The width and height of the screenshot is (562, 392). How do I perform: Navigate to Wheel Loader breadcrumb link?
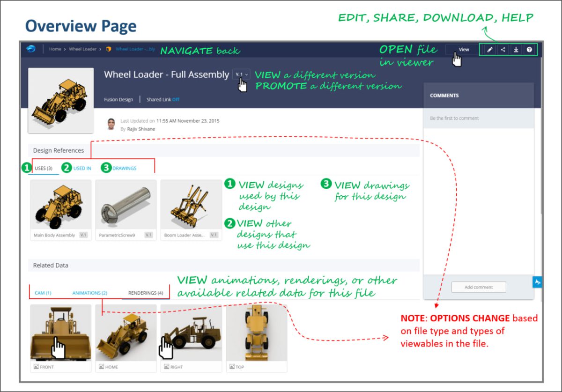coord(82,49)
